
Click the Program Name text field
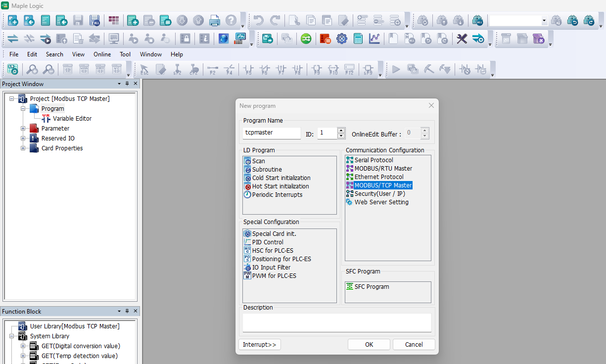point(272,133)
